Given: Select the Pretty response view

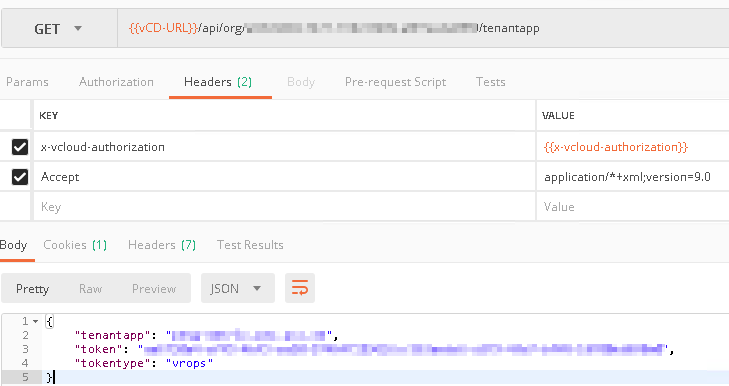Looking at the screenshot, I should [32, 289].
